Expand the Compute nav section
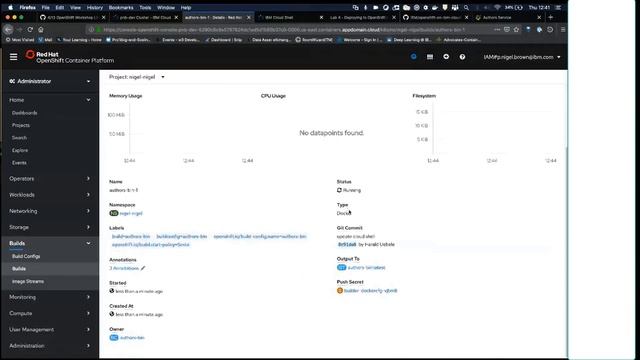This screenshot has width=640, height=360. point(50,313)
